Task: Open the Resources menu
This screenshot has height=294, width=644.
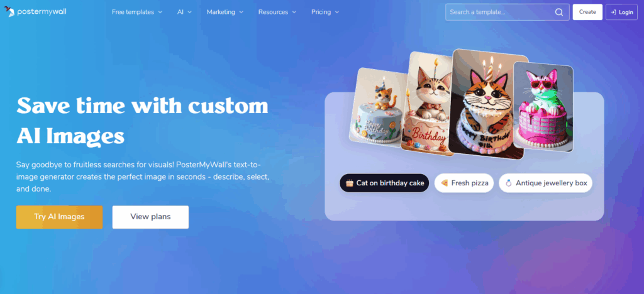Action: [x=277, y=13]
